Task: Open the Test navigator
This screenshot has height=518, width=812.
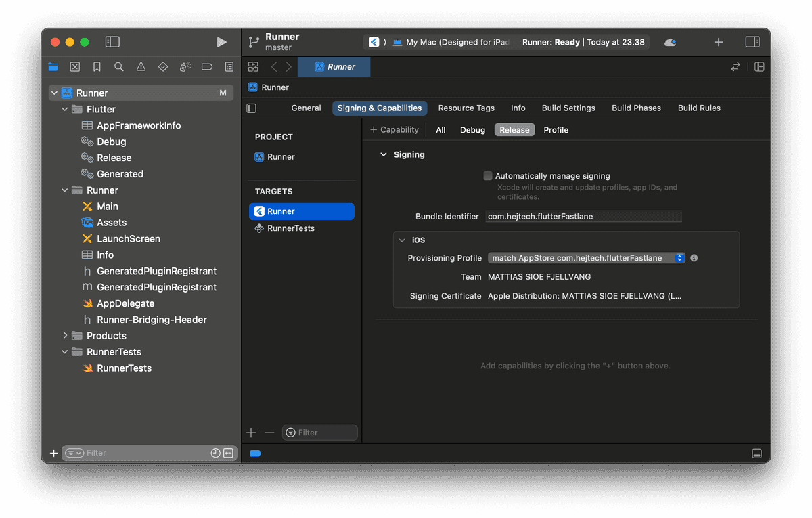Action: pos(162,66)
